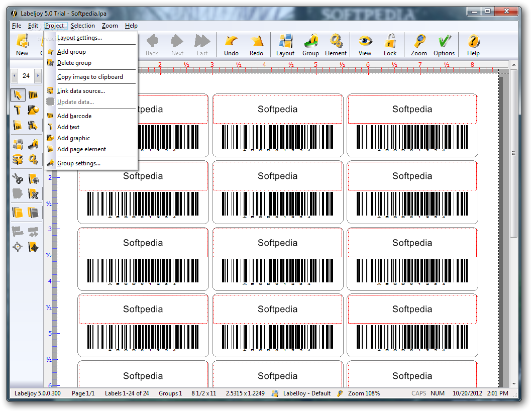Click the View eye toolbar button
Viewport: 532px width, 412px height.
[365, 45]
